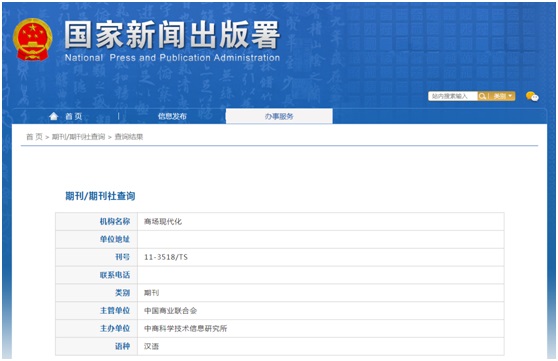This screenshot has height=361, width=558.
Task: Click the 查询结果 breadcrumb text
Action: pos(129,137)
